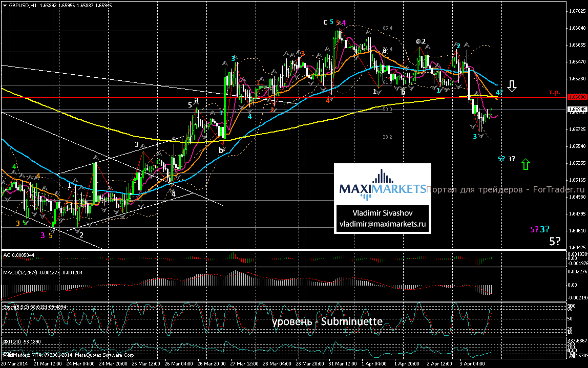The image size is (588, 368).
Task: Click the green up arrow buy signal
Action: 526,164
